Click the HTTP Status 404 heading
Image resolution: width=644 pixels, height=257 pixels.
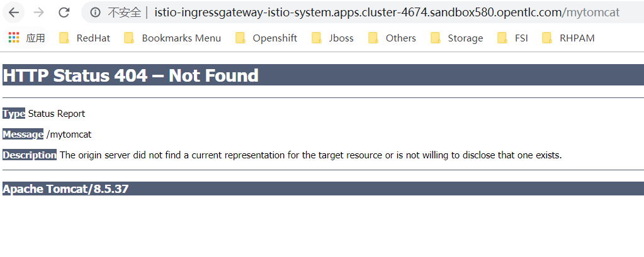pyautogui.click(x=131, y=76)
